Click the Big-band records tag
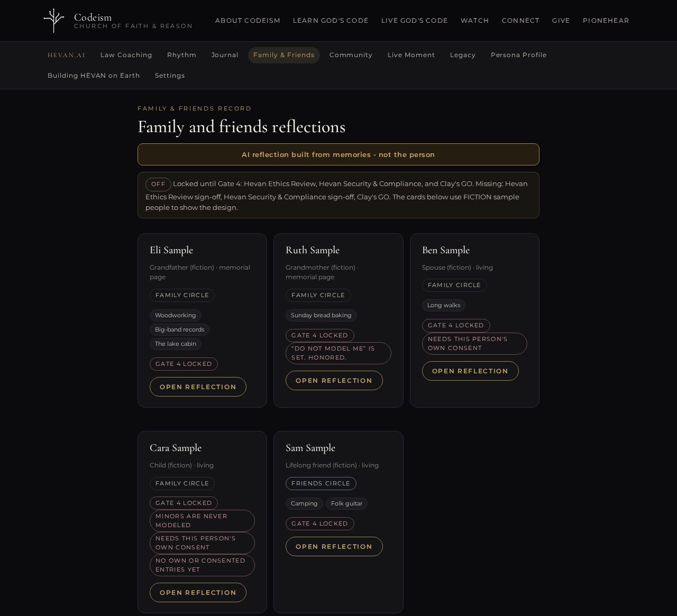 pos(180,329)
